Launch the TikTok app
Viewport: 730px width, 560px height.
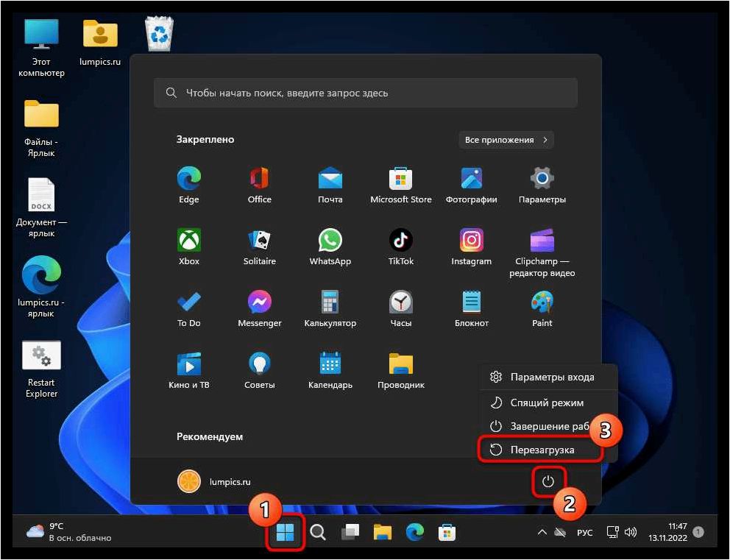click(401, 247)
